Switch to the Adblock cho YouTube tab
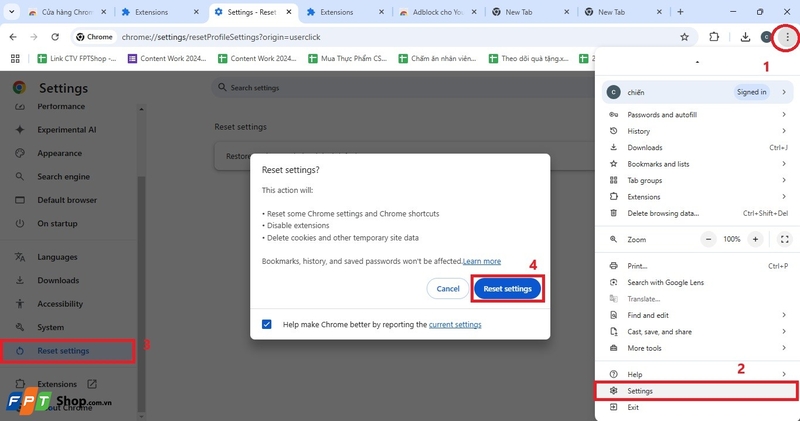Viewport: 800px width, 421px height. coord(437,12)
